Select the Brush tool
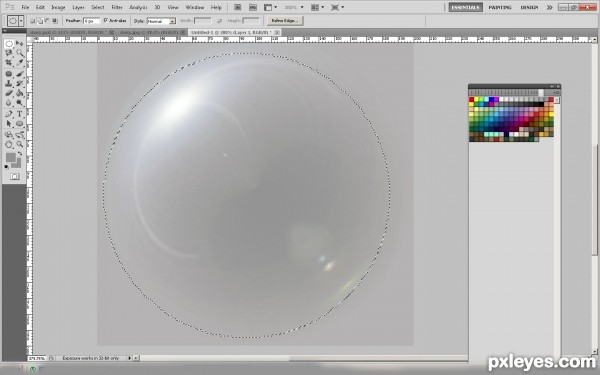This screenshot has width=600, height=375. pyautogui.click(x=20, y=74)
